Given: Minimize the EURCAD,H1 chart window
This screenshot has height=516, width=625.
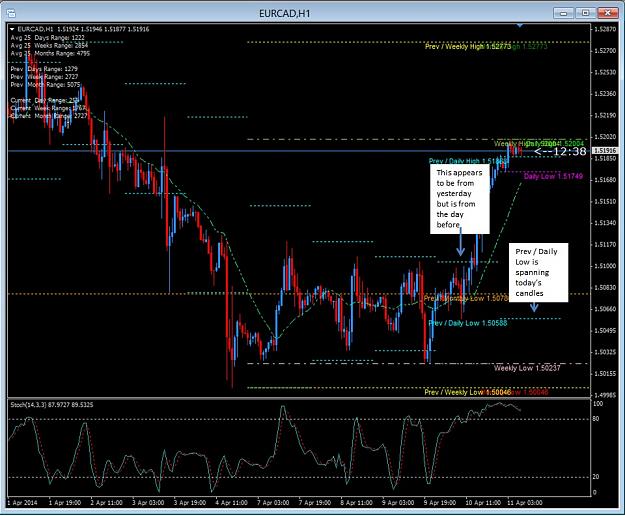Looking at the screenshot, I should pyautogui.click(x=563, y=13).
